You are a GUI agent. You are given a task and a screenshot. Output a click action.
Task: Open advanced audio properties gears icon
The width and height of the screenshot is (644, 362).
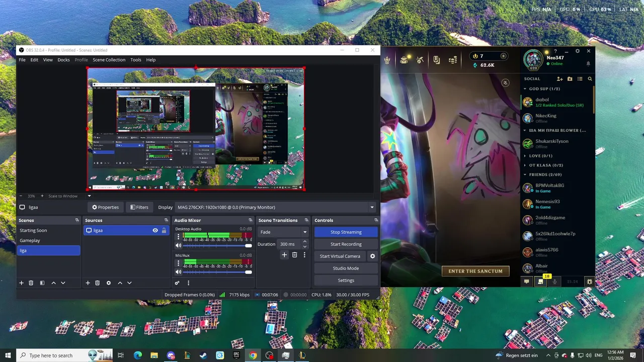tap(177, 283)
